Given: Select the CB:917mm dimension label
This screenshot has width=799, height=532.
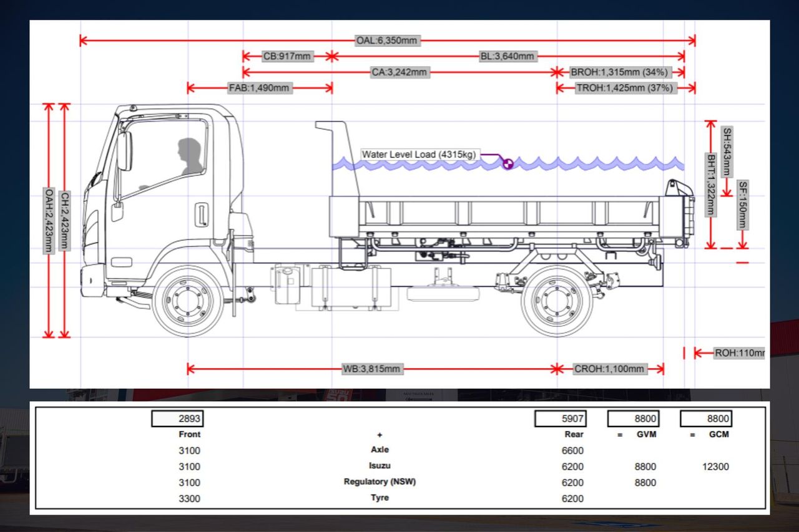Looking at the screenshot, I should [x=287, y=56].
